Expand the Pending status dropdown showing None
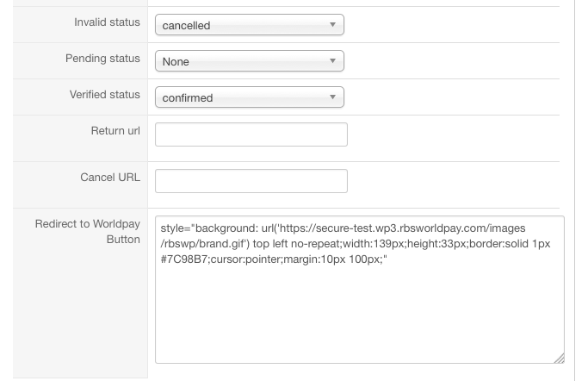 [x=241, y=62]
